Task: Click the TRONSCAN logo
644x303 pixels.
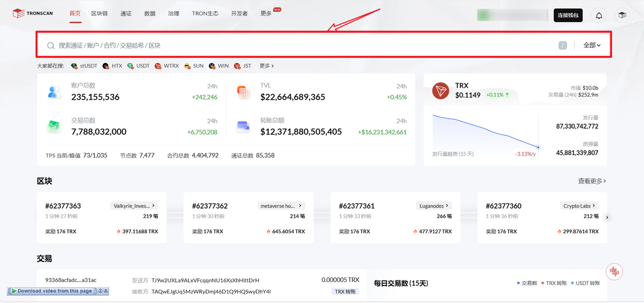Action: (33, 13)
